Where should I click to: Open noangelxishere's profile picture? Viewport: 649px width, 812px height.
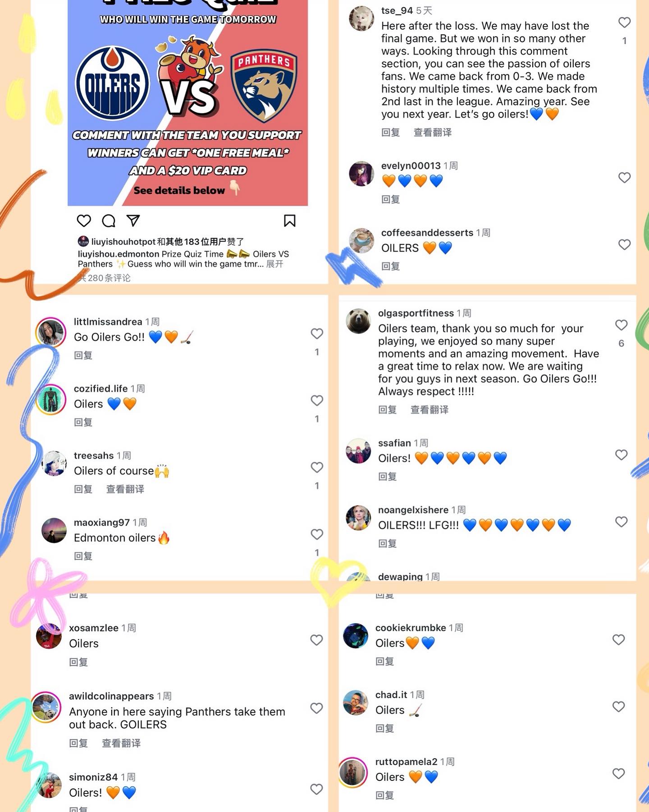coord(358,518)
